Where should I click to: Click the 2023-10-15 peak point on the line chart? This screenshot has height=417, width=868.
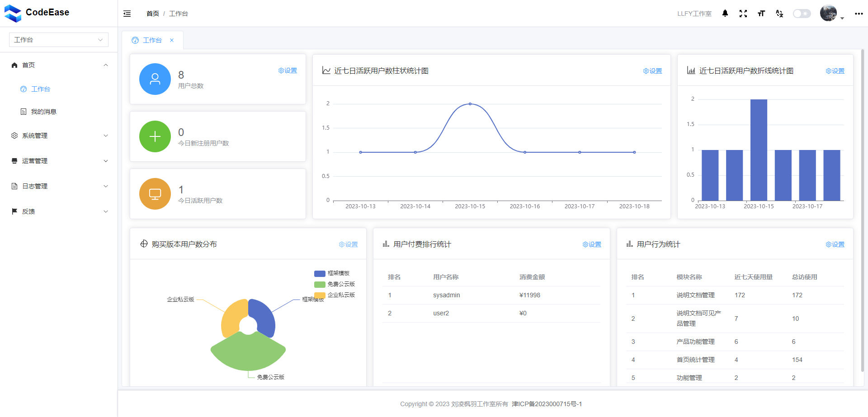click(470, 104)
